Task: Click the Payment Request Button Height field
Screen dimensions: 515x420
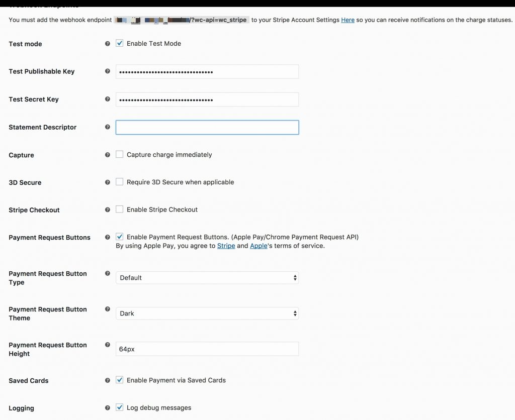Action: point(207,349)
